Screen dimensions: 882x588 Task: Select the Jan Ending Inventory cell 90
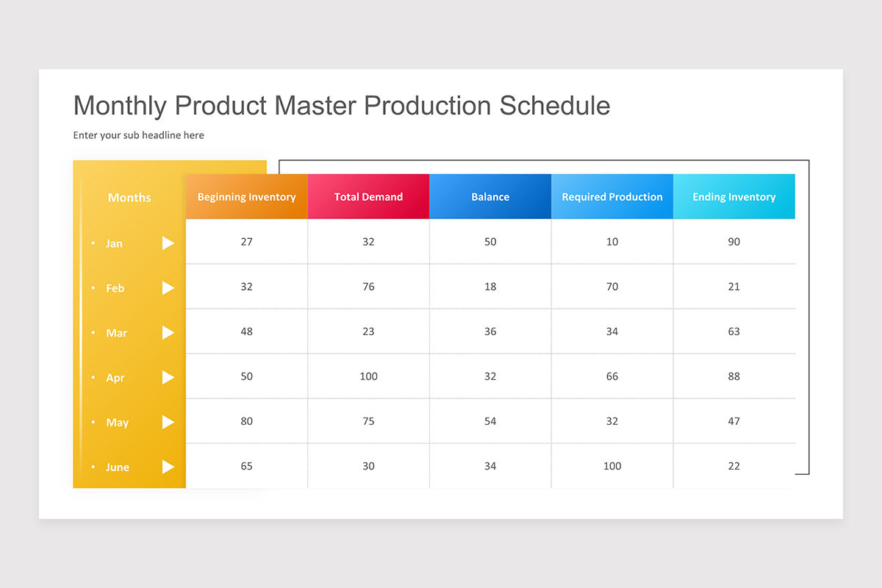734,242
